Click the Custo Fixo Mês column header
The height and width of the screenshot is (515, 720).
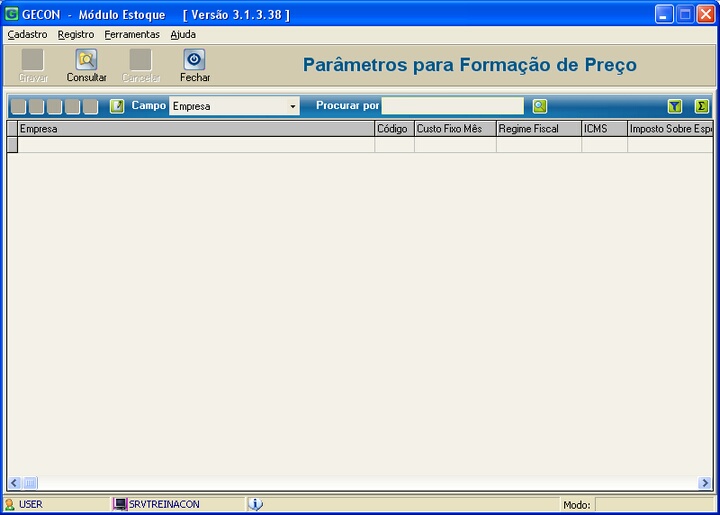pos(455,129)
